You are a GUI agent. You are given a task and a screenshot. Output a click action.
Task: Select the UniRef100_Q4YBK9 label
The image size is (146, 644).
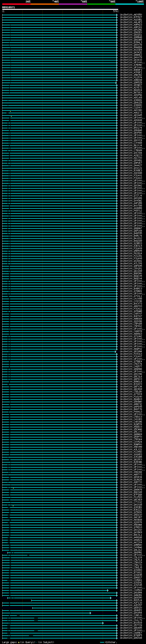point(131,532)
